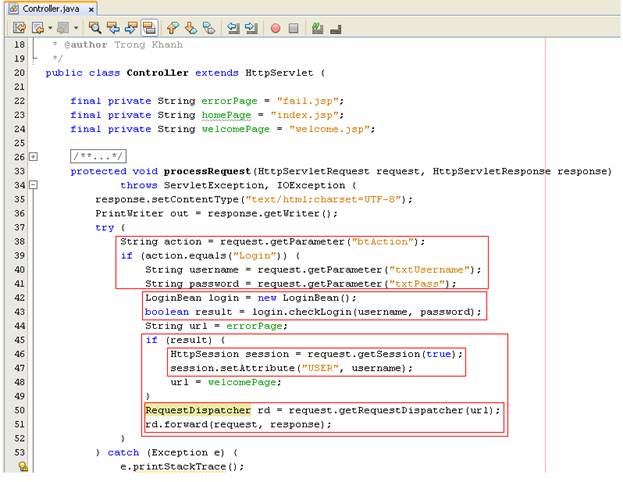This screenshot has width=623, height=482.
Task: Click the "Login" string on line 39
Action: pyautogui.click(x=254, y=256)
